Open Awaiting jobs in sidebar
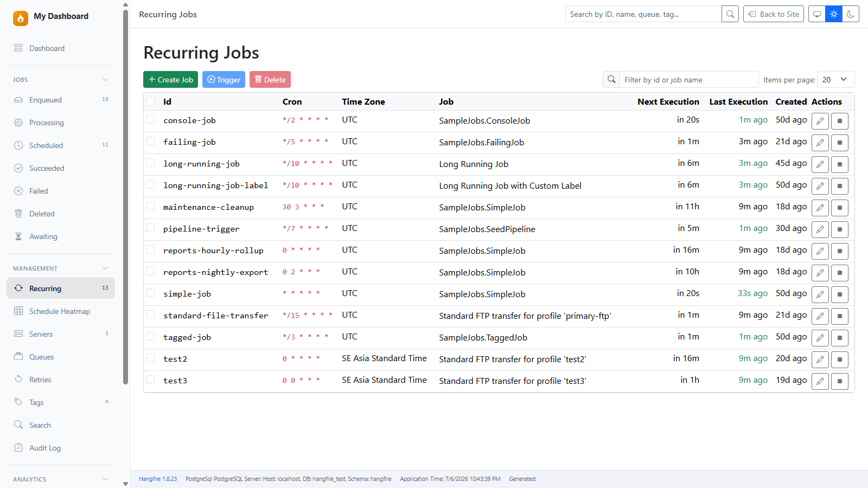The height and width of the screenshot is (488, 868). (61, 236)
